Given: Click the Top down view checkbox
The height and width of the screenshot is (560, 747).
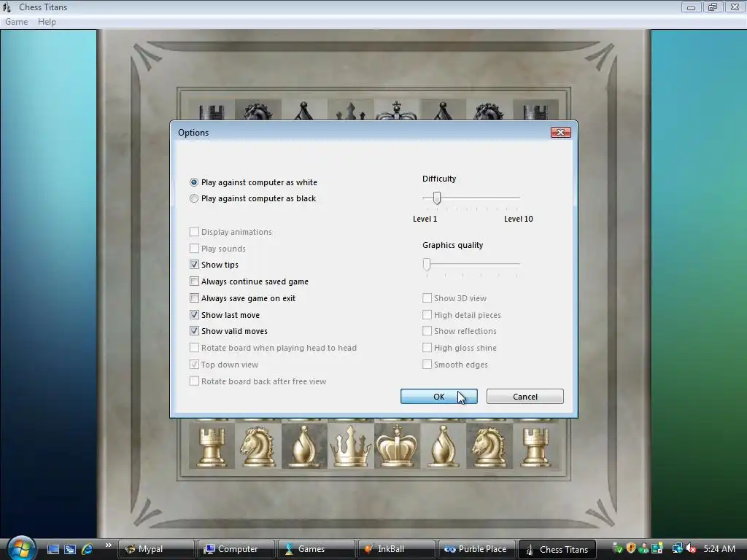Looking at the screenshot, I should coord(194,365).
